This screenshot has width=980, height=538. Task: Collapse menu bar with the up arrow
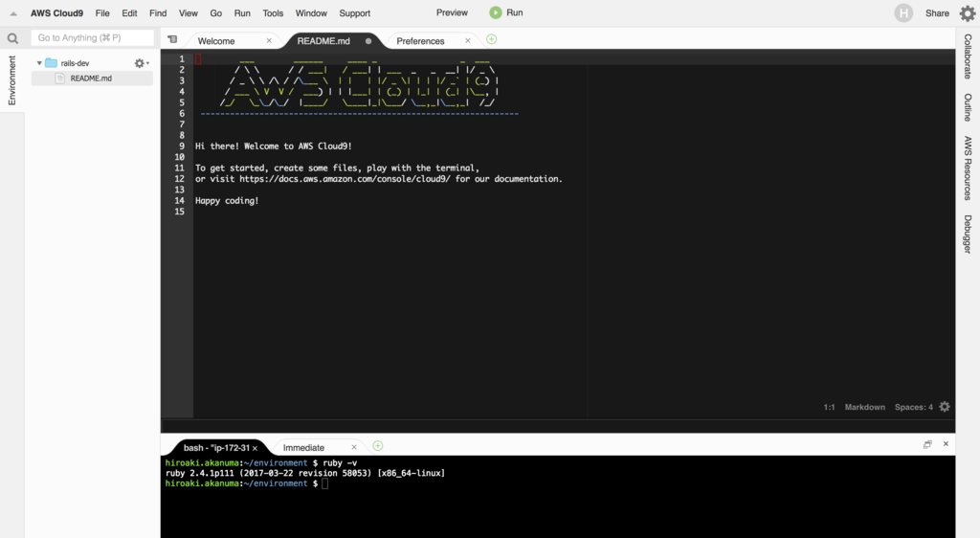point(13,13)
